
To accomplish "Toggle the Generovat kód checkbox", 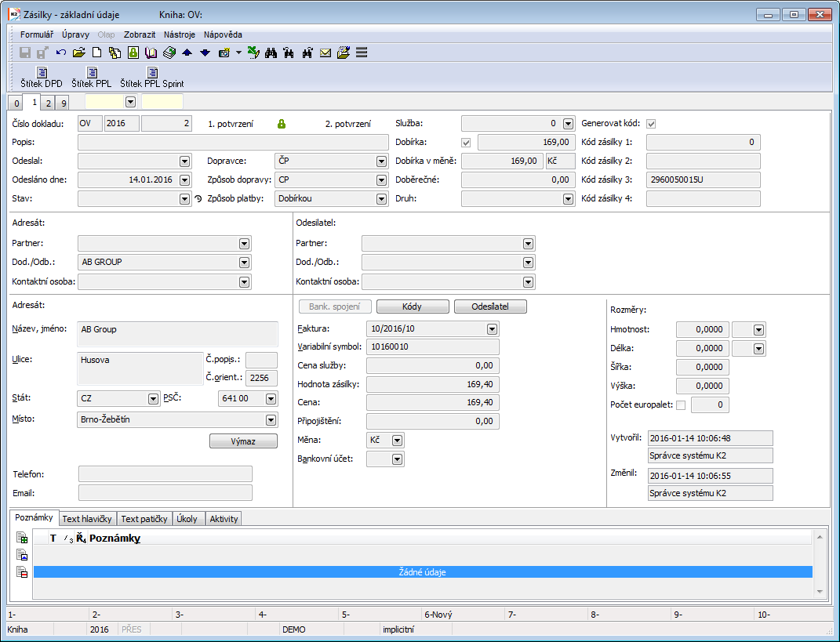I will (651, 124).
